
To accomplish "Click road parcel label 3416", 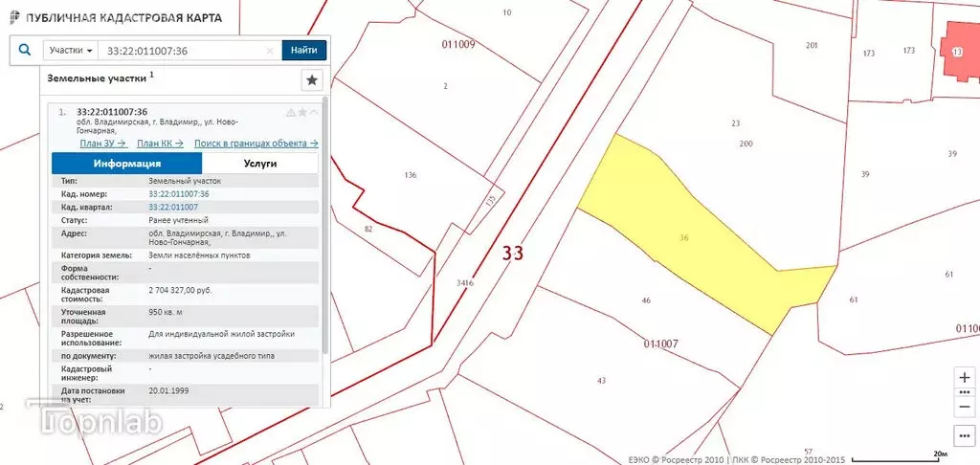I will 465,283.
